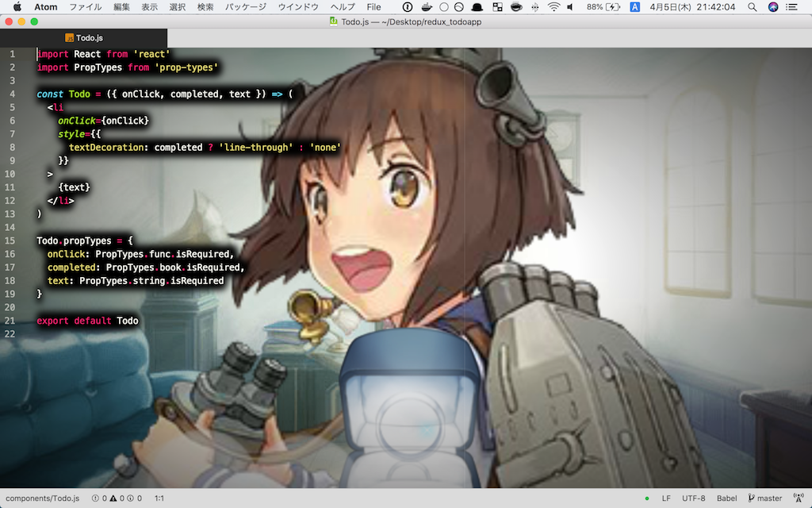Click the date and time 4月5日(木) 21:42:04

pyautogui.click(x=692, y=6)
